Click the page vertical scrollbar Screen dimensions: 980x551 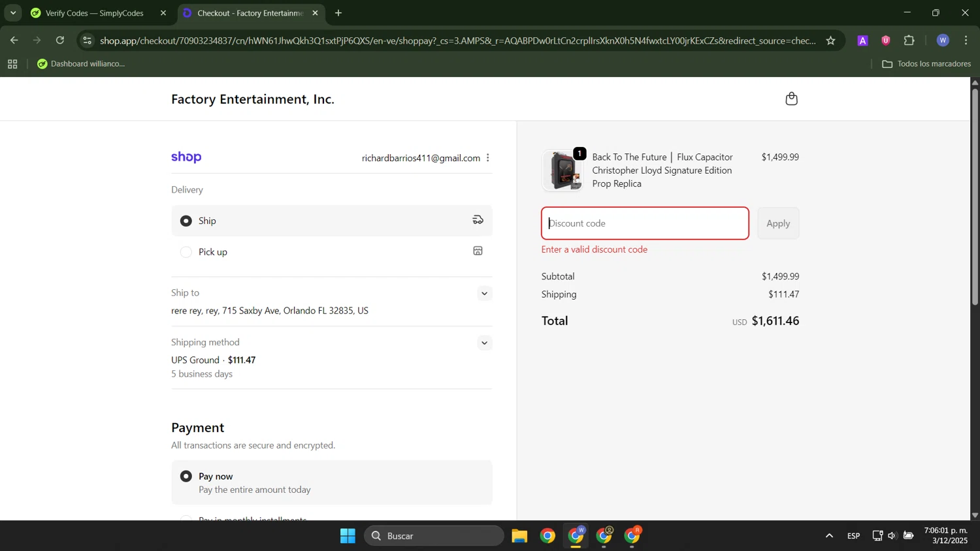pos(975,196)
